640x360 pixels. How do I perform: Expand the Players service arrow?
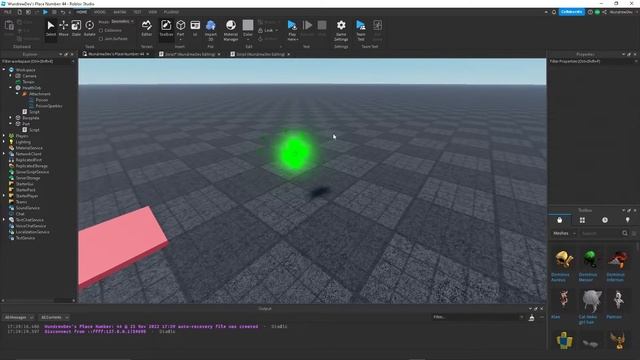pos(4,136)
